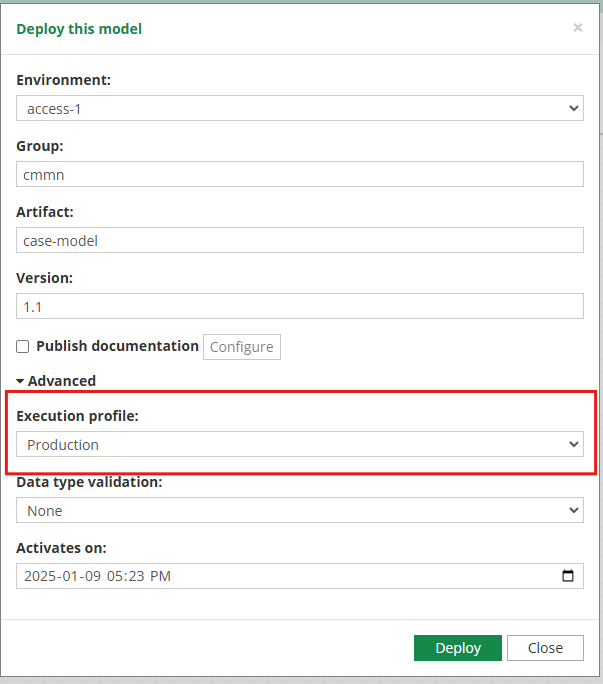The image size is (603, 684).
Task: Click the Data type validation label
Action: point(89,482)
